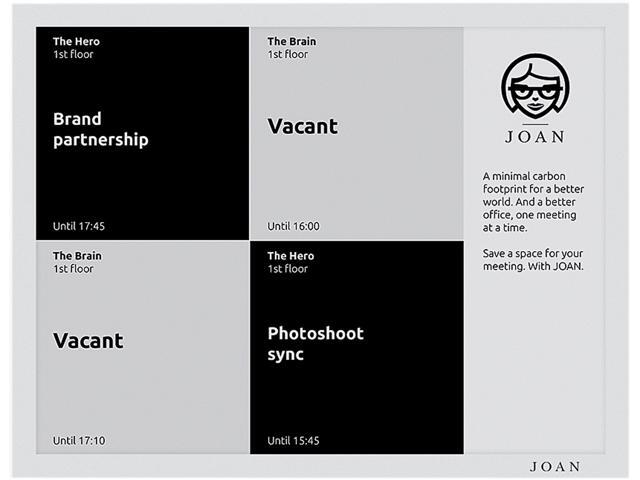Click the JOAN brand name on bottom bezel

(x=554, y=466)
